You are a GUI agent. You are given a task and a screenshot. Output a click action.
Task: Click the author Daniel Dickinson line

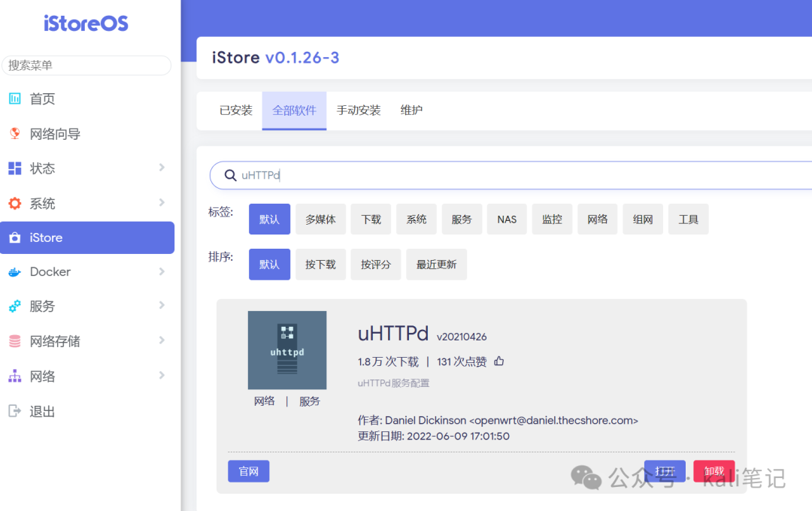click(498, 420)
